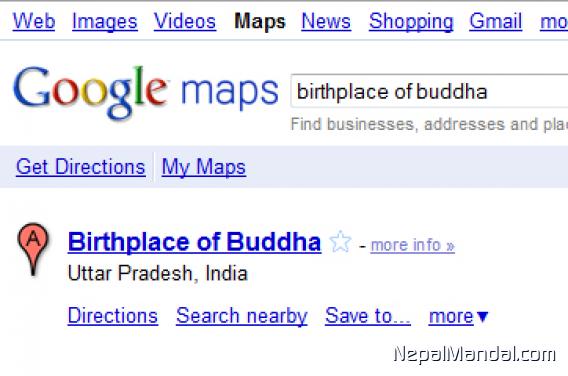This screenshot has height=376, width=568.
Task: Open the Web search tab
Action: click(34, 21)
